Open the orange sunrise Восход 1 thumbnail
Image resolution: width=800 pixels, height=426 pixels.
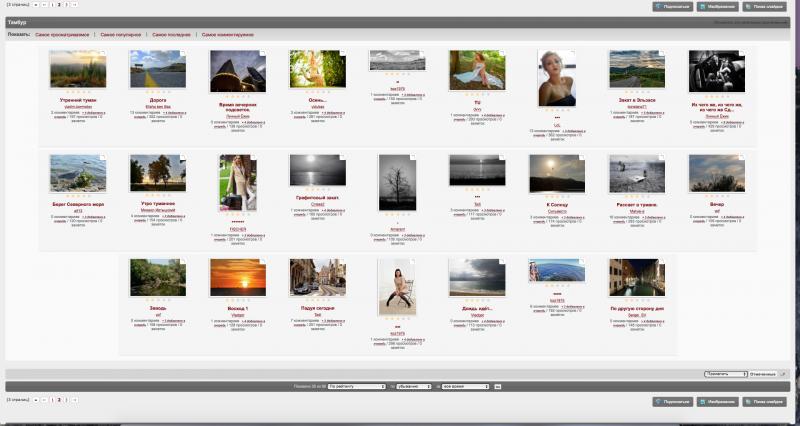click(x=238, y=278)
